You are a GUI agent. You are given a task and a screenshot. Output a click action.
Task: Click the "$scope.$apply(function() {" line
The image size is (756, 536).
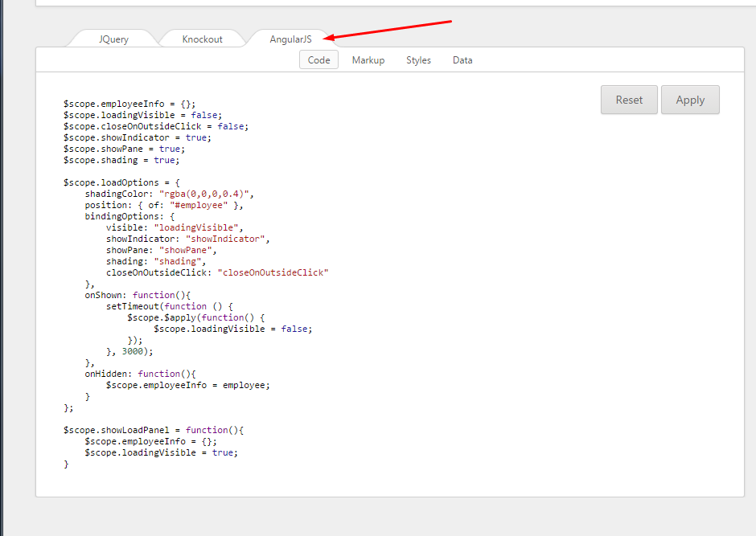tap(196, 317)
